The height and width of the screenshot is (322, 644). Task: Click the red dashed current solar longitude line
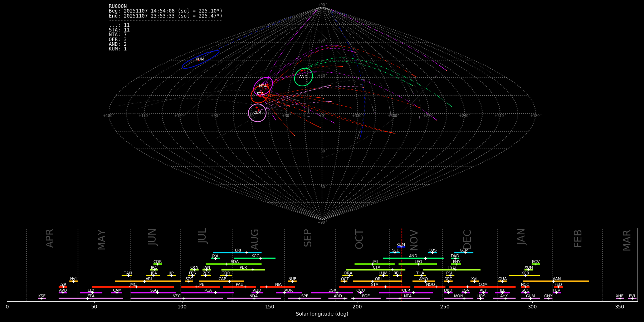tap(401, 265)
